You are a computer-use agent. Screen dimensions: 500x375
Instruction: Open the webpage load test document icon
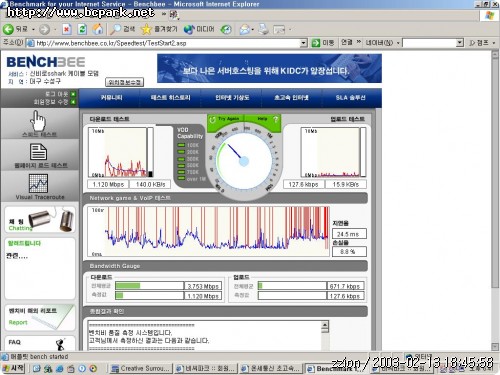tap(38, 152)
